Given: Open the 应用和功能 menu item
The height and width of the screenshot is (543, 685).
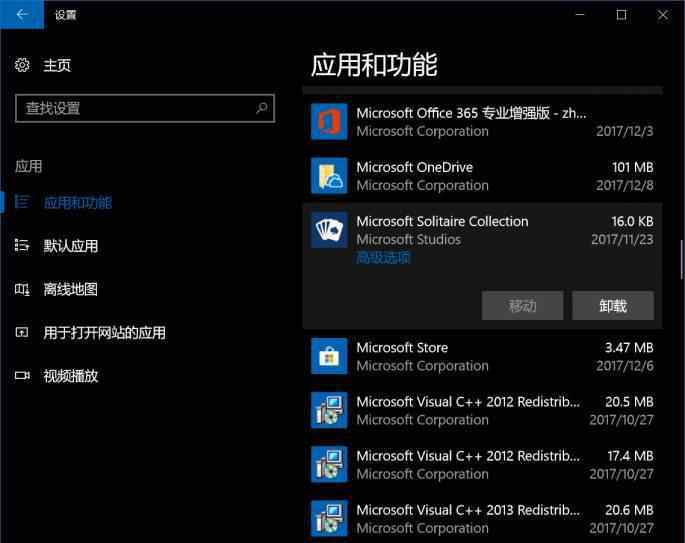Looking at the screenshot, I should coord(78,202).
